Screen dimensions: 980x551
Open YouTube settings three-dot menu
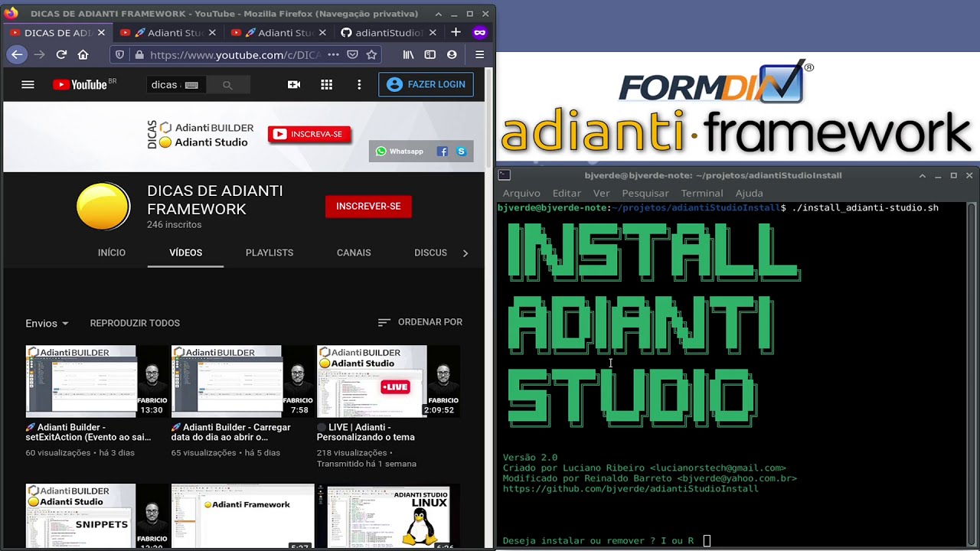tap(359, 84)
